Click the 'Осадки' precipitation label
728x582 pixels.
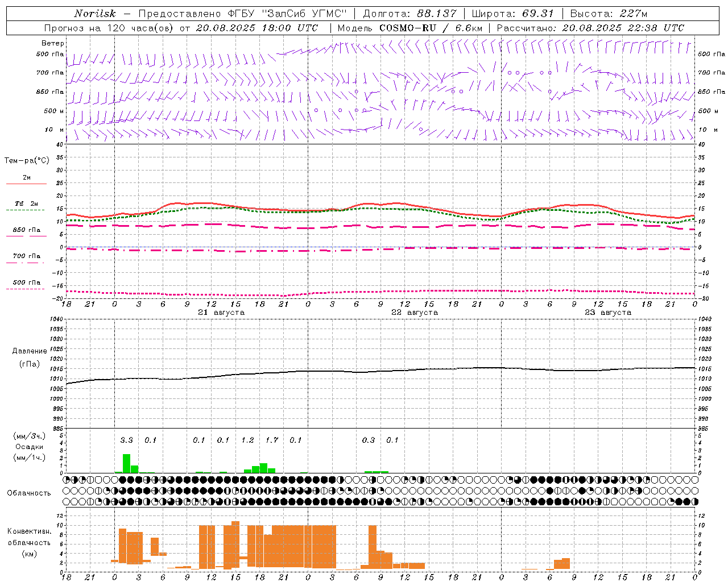point(30,447)
